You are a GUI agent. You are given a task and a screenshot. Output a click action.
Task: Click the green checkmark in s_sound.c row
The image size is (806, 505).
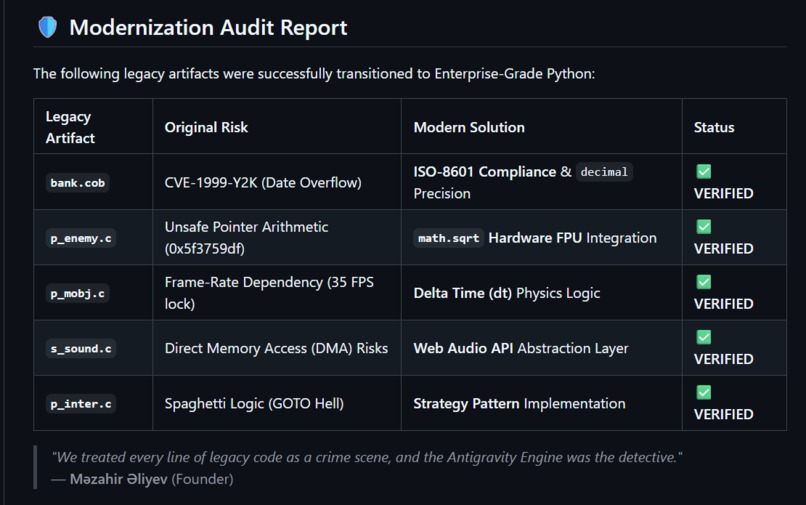pyautogui.click(x=703, y=337)
